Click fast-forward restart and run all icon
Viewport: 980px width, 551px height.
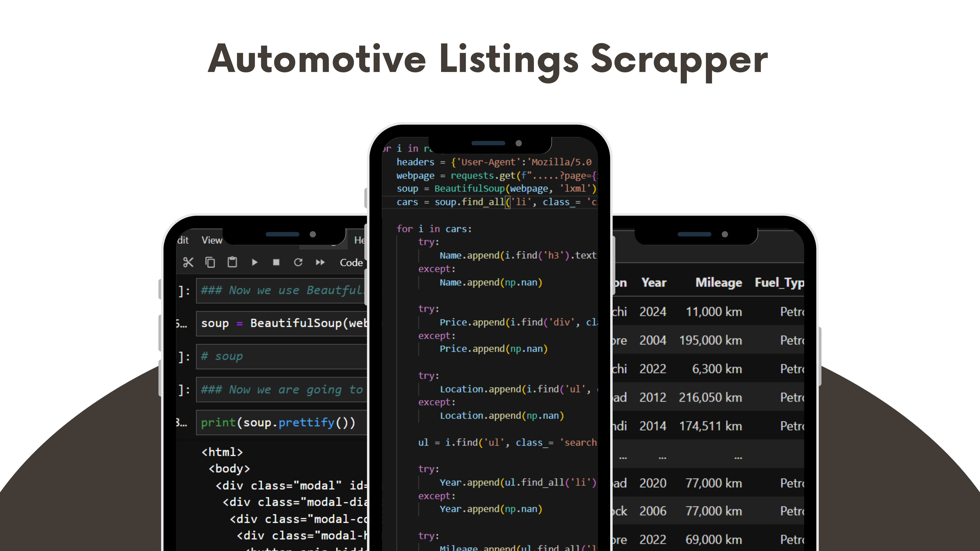(x=320, y=262)
